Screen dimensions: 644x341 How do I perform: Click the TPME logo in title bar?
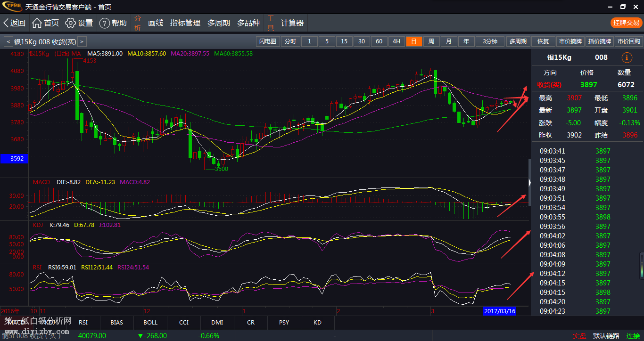(11, 7)
